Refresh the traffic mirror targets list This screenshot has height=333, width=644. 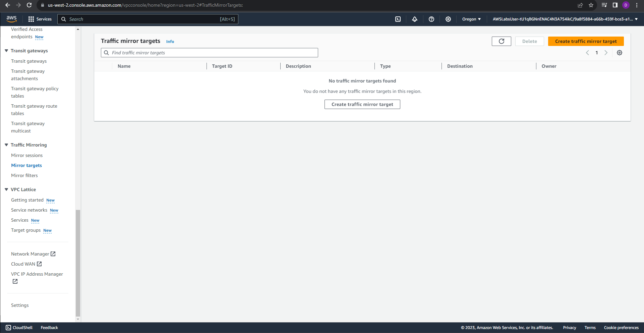coord(501,41)
